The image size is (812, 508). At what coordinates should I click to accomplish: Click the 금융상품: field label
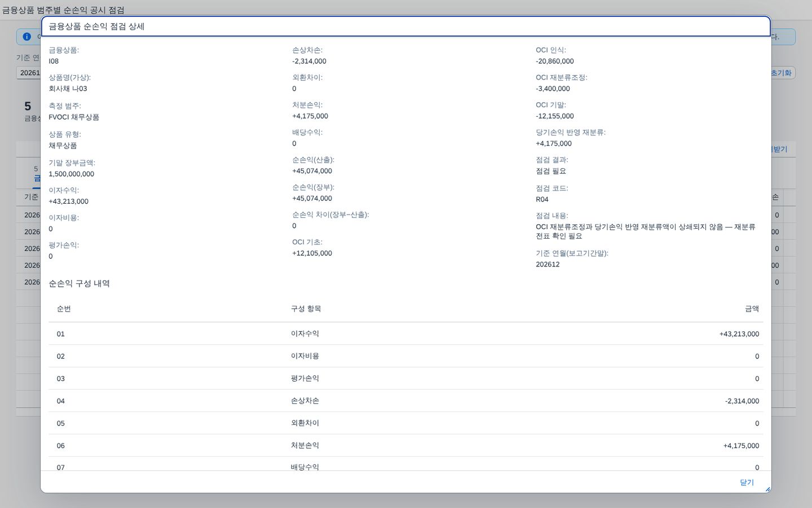(64, 50)
